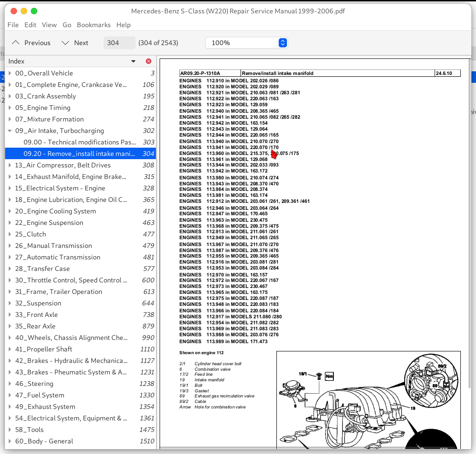Open the Go menu
This screenshot has width=476, height=454.
pyautogui.click(x=67, y=25)
